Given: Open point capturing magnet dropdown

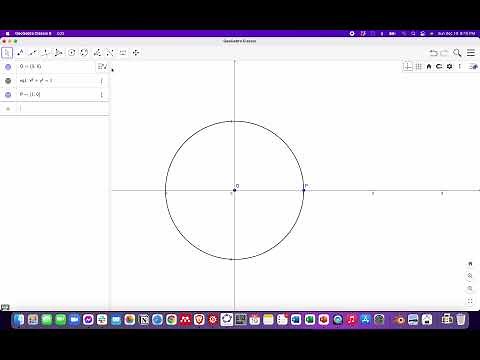Looking at the screenshot, I should click(x=439, y=67).
